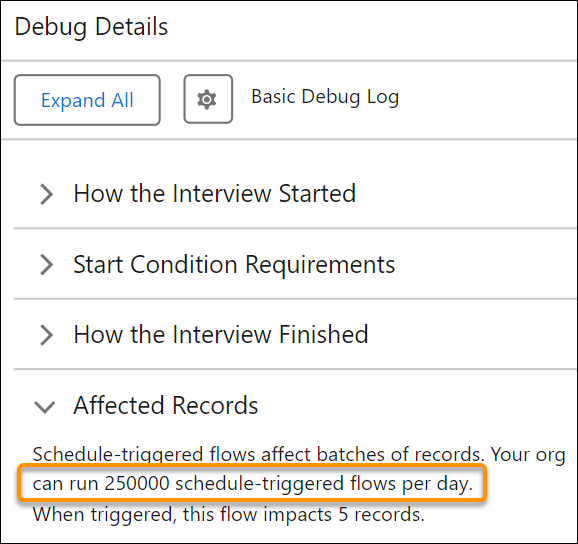Image resolution: width=578 pixels, height=544 pixels.
Task: Click "Schedule-triggered flows affect batches" sentence
Action: point(258,454)
